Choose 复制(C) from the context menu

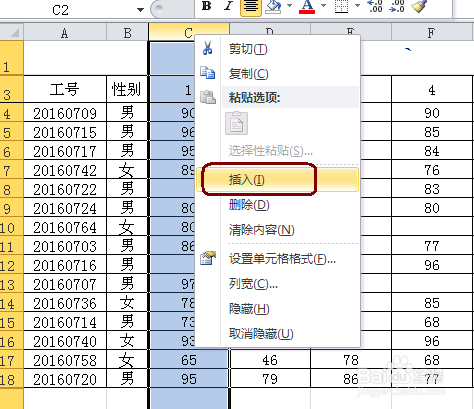point(278,74)
